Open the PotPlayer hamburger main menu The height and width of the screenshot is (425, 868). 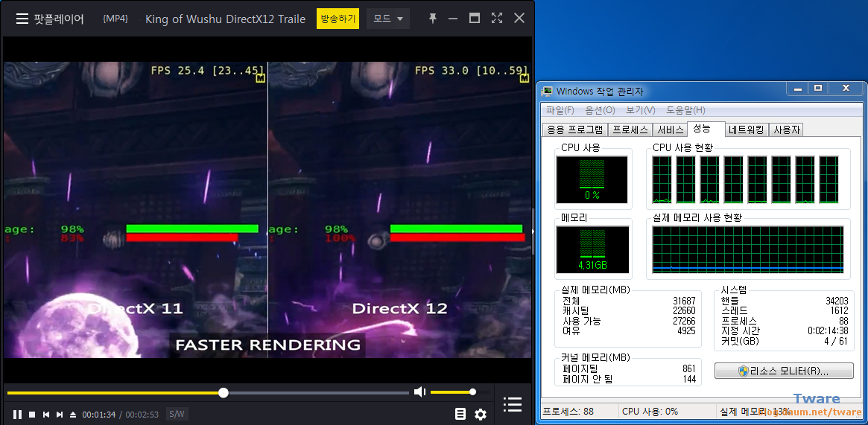pos(22,19)
